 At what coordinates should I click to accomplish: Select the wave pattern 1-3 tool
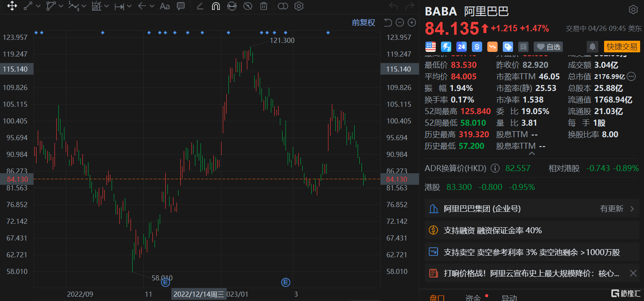74,6
